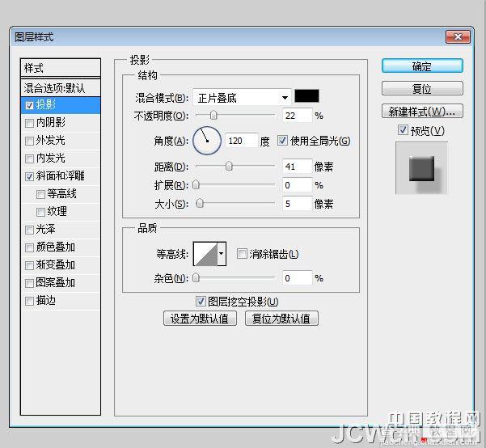Viewport: 486px width, 448px height.
Task: Enable the 描边 checkbox
Action: [29, 301]
